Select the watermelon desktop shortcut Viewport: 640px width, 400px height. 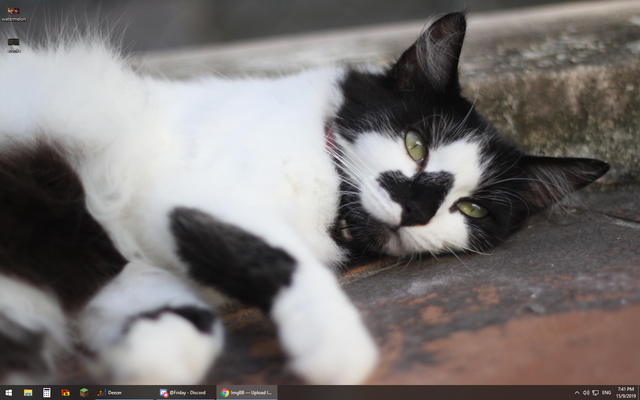[x=14, y=14]
